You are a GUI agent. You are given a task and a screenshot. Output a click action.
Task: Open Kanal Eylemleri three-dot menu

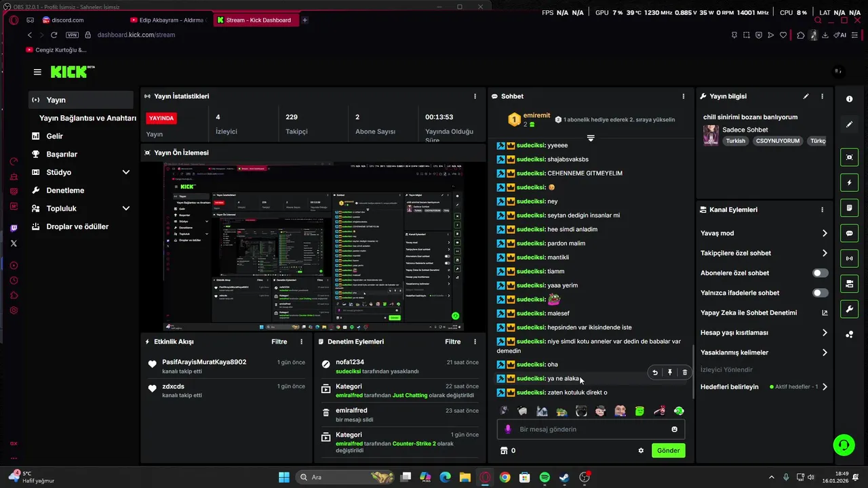point(823,210)
